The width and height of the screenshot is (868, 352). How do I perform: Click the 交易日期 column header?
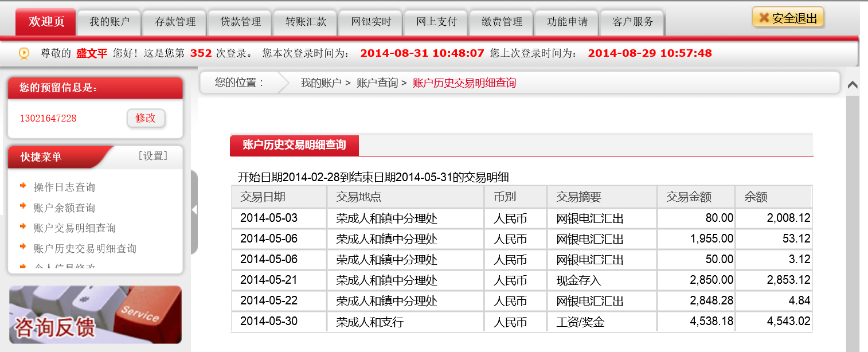[x=280, y=197]
